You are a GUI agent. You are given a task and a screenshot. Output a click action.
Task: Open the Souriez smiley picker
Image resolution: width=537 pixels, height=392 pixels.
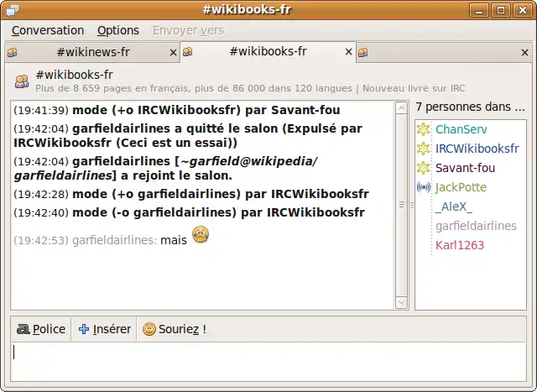pos(174,329)
